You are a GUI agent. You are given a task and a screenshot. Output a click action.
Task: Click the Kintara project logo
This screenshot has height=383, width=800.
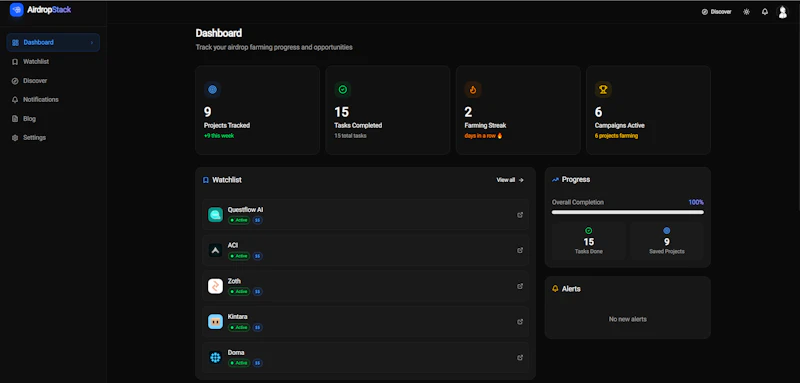pos(215,322)
